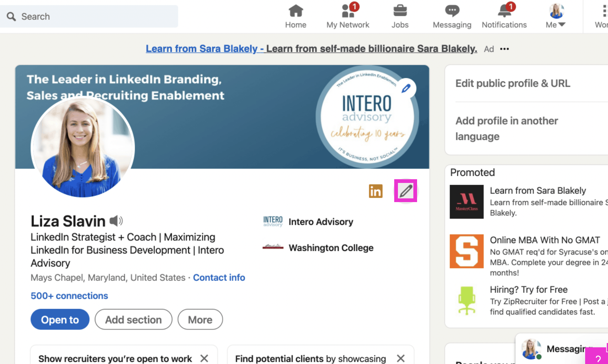608x364 pixels.
Task: Dismiss the open to work card
Action: [204, 358]
